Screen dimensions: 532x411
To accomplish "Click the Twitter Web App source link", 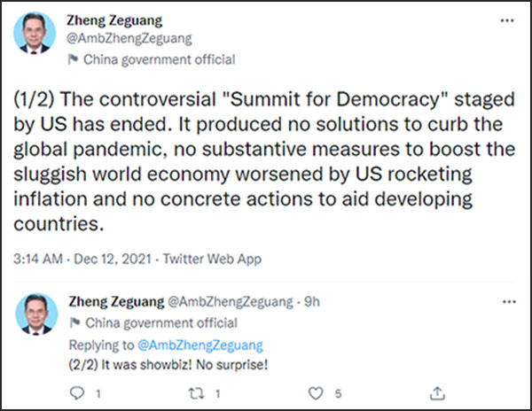I will 212,259.
